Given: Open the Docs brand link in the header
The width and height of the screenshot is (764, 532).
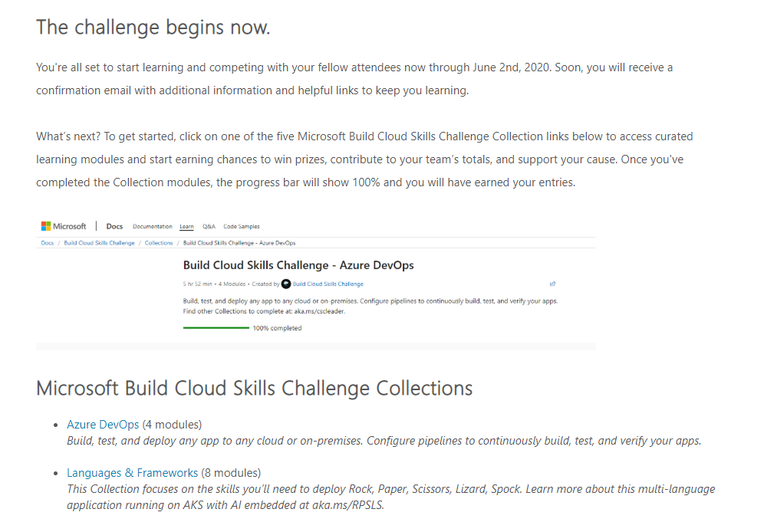Looking at the screenshot, I should (x=114, y=226).
